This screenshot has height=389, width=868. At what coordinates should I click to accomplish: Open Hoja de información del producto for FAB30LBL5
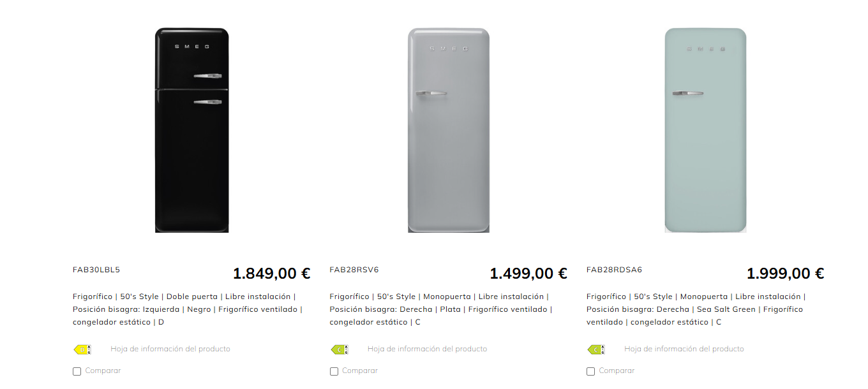[170, 349]
